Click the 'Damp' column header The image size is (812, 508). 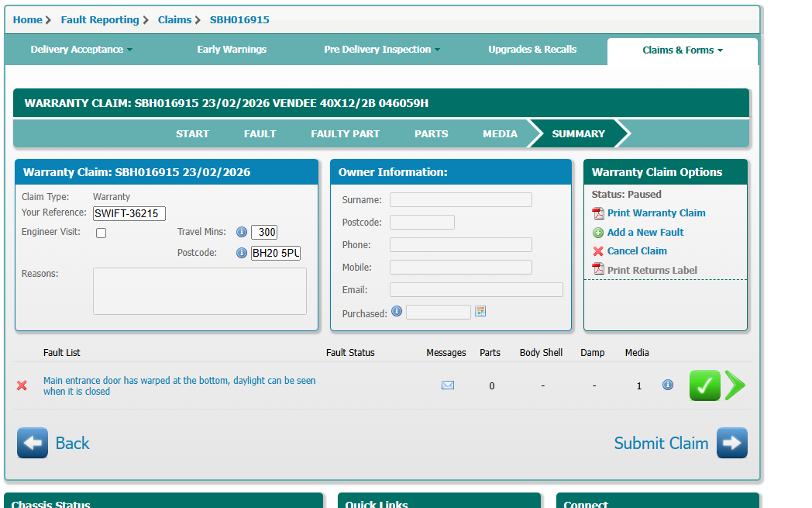(x=593, y=352)
